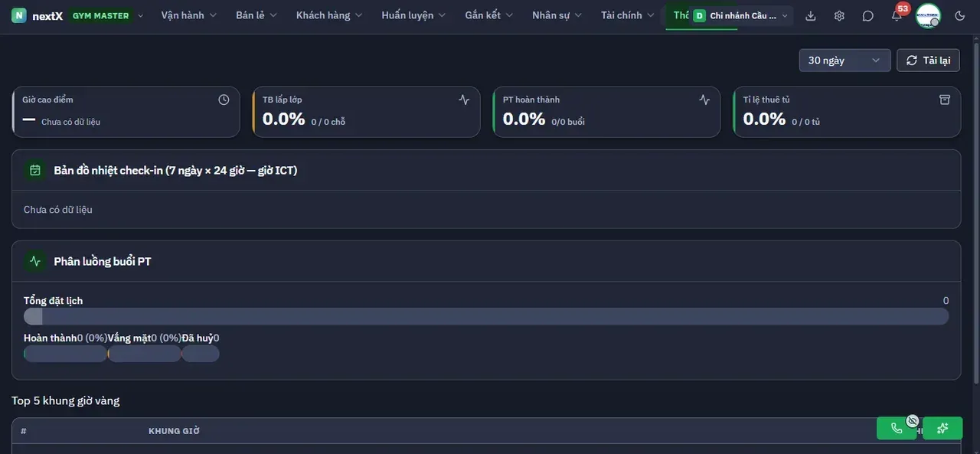Open the Gắn kết menu
This screenshot has height=454, width=980.
[x=488, y=15]
